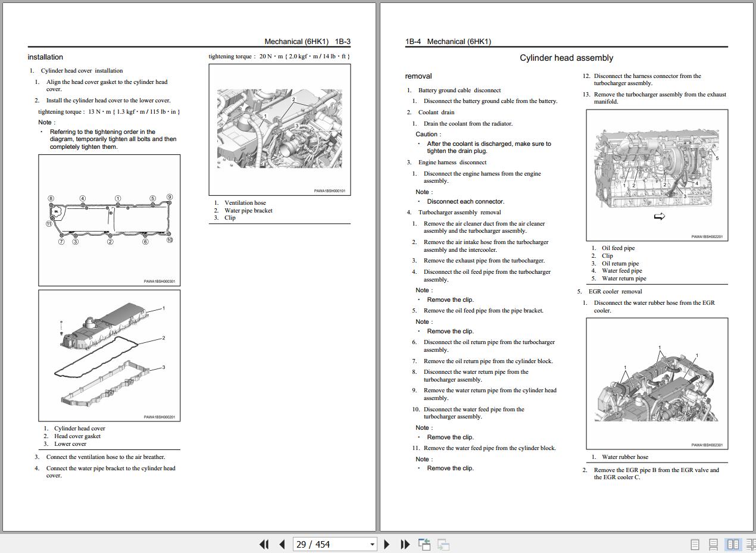The width and height of the screenshot is (756, 553).
Task: Click the ventilation hose engine illustration
Action: click(280, 130)
